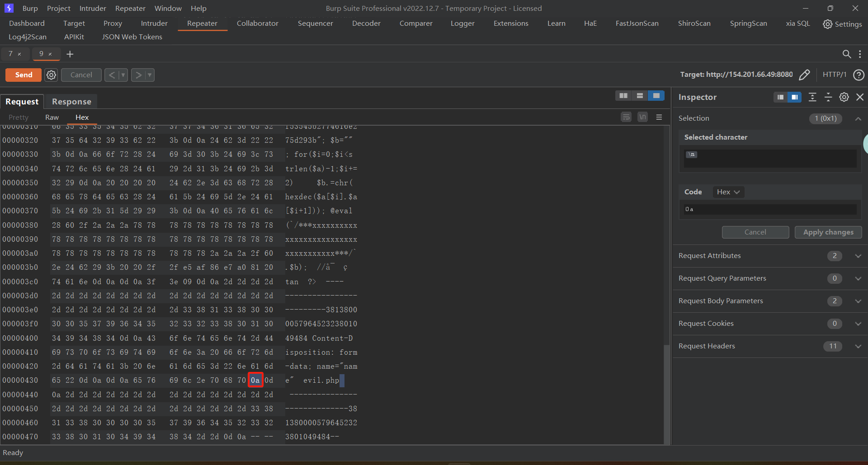Switch to Raw message view
The width and height of the screenshot is (868, 465).
point(52,117)
